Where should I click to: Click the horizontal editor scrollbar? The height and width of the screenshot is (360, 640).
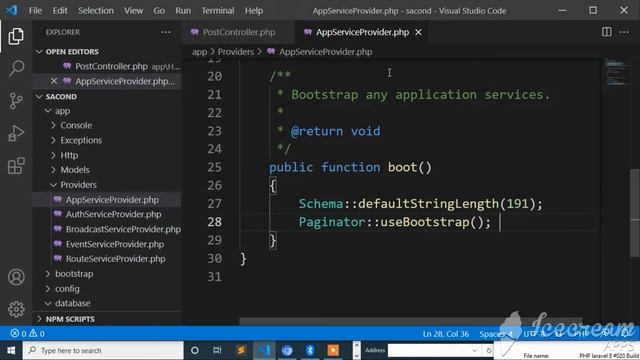[410, 322]
